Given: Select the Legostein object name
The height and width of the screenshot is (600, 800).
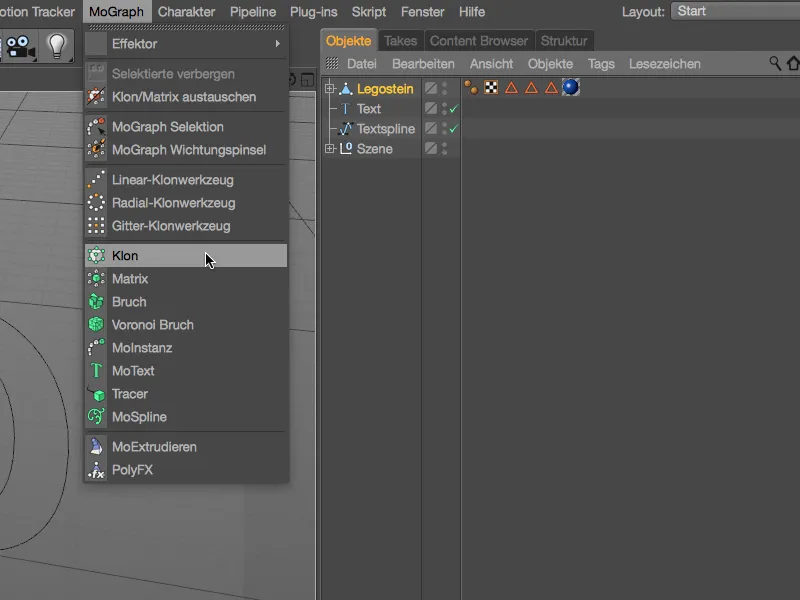Looking at the screenshot, I should (x=385, y=88).
